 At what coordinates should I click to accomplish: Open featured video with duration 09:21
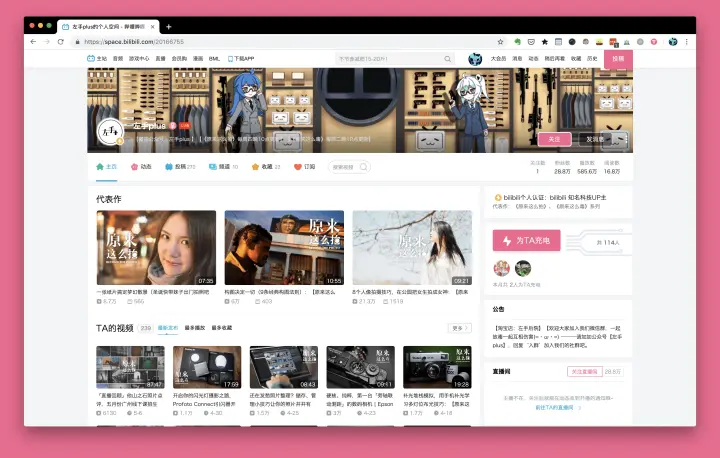coord(412,248)
